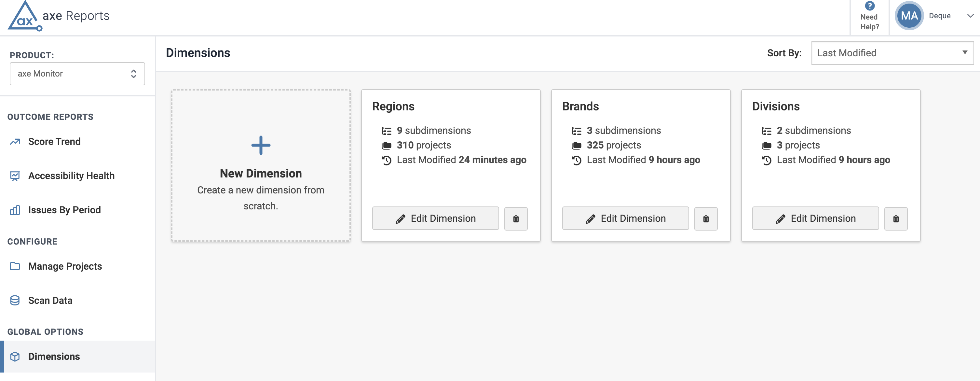Click the Scan Data database icon
The width and height of the screenshot is (980, 381).
point(15,301)
